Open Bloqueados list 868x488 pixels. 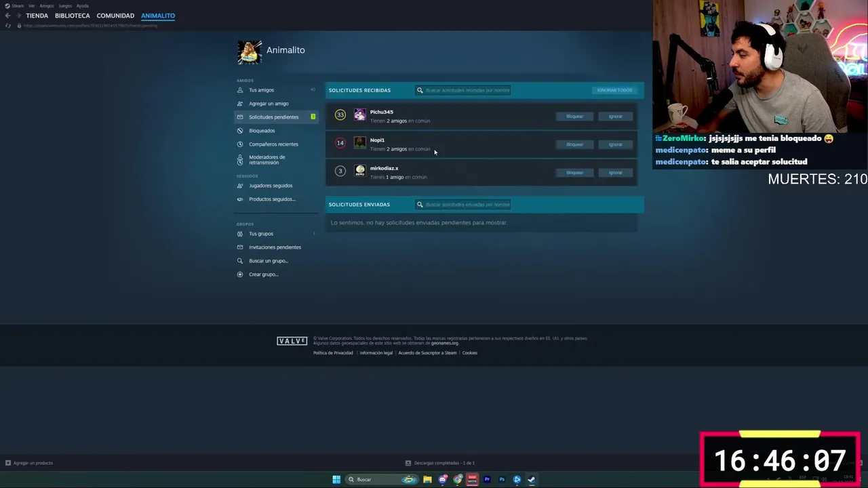(262, 131)
